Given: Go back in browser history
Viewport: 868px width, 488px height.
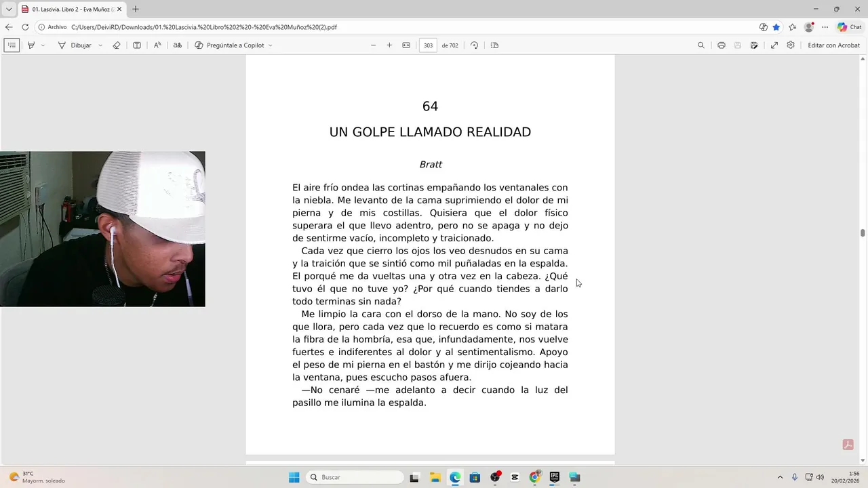Looking at the screenshot, I should [9, 27].
